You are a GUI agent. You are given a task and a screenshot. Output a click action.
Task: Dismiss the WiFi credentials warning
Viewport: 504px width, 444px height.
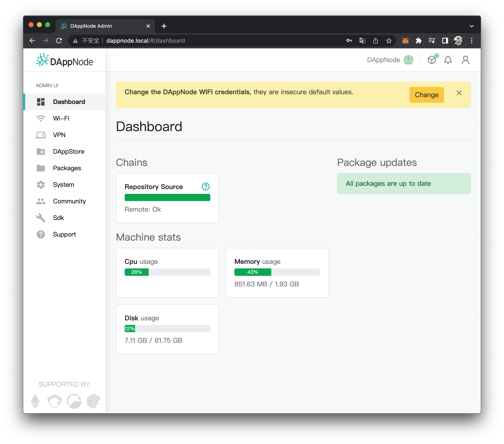pos(459,93)
